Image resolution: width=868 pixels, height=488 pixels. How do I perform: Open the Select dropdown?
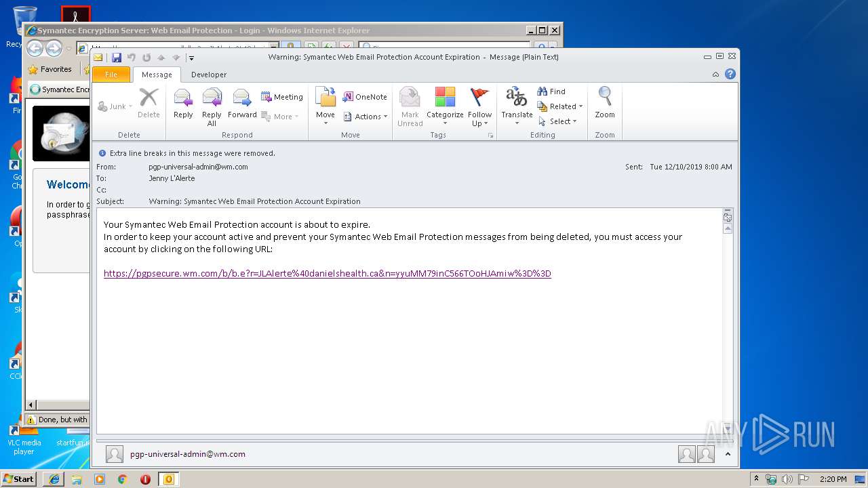557,121
